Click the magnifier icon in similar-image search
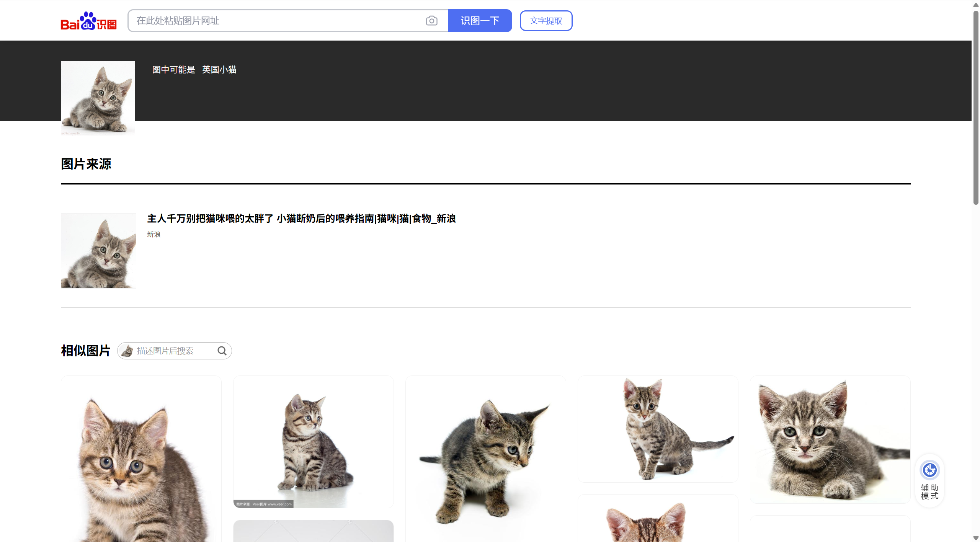The width and height of the screenshot is (980, 542). click(222, 351)
